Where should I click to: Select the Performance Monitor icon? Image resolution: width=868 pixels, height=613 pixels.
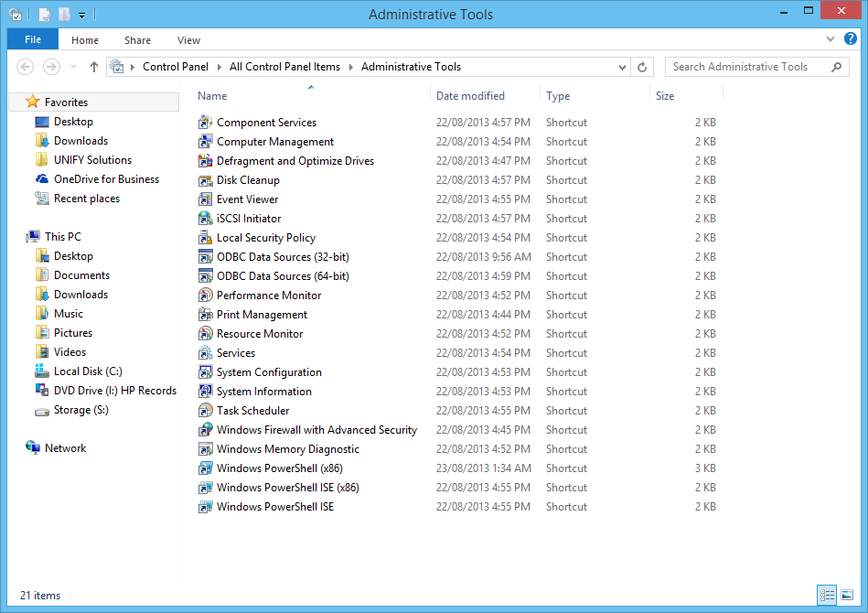[x=206, y=296]
